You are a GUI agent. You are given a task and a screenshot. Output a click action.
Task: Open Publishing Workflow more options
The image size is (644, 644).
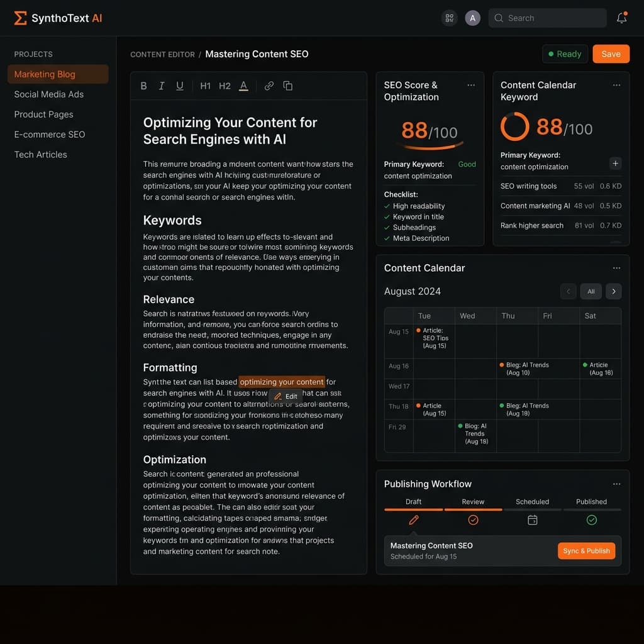click(x=616, y=484)
